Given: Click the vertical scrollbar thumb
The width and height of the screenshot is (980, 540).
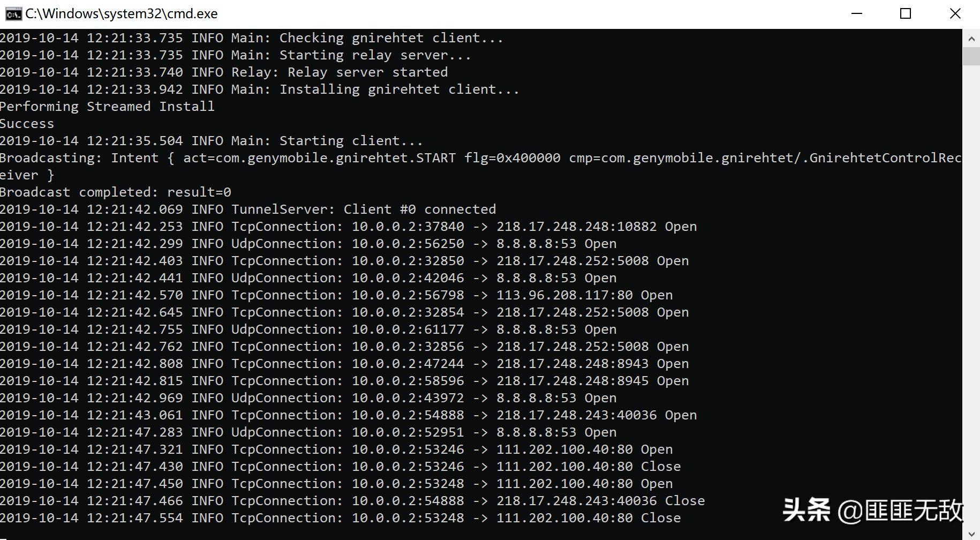Looking at the screenshot, I should tap(971, 56).
